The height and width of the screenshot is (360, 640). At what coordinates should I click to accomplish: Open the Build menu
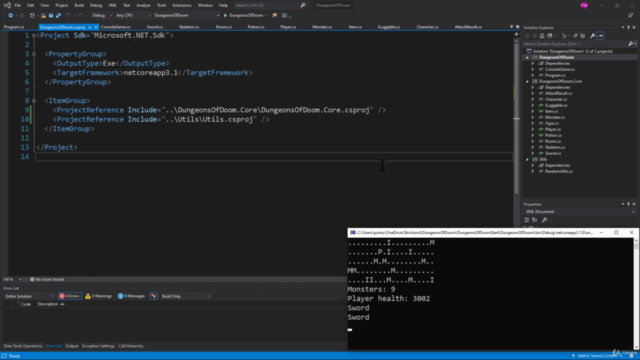click(79, 5)
